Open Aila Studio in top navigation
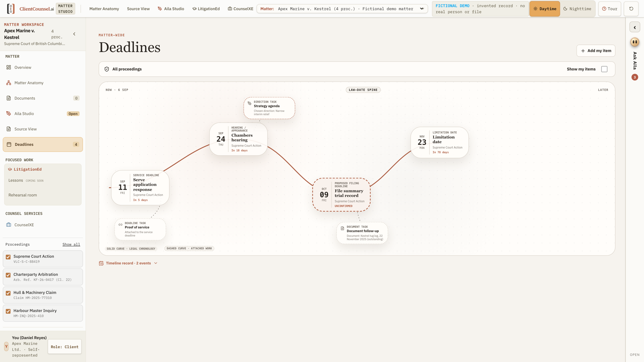Screen dimensions: 644x362 [x=171, y=9]
